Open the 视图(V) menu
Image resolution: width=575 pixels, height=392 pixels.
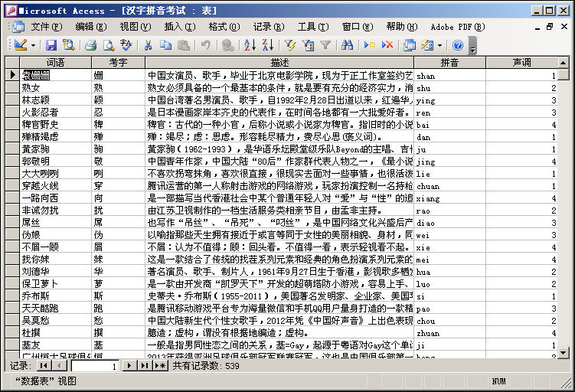[x=136, y=27]
